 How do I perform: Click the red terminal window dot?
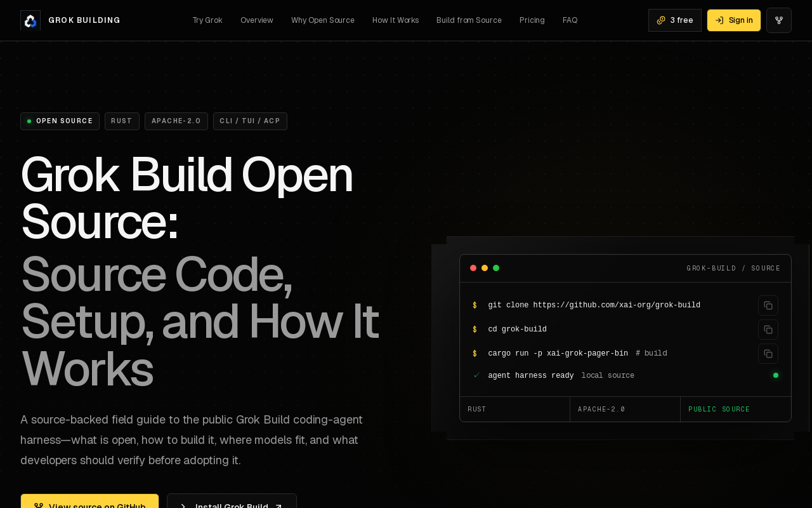tap(473, 268)
